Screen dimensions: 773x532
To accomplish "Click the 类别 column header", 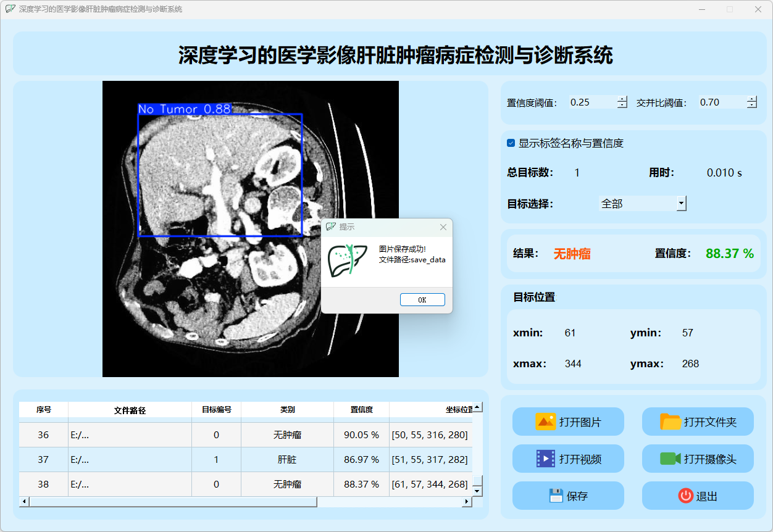I will click(x=287, y=410).
